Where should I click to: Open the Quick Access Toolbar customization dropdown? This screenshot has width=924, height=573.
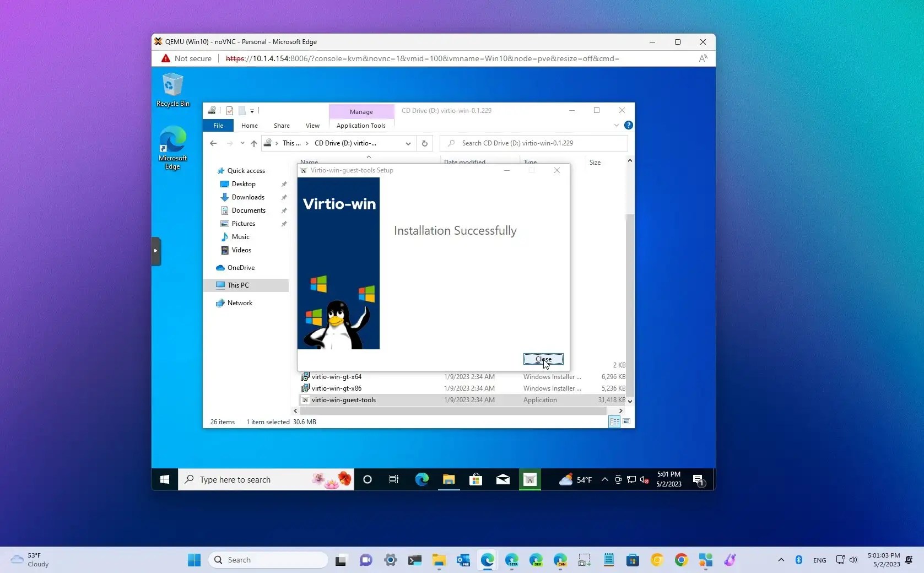point(252,111)
